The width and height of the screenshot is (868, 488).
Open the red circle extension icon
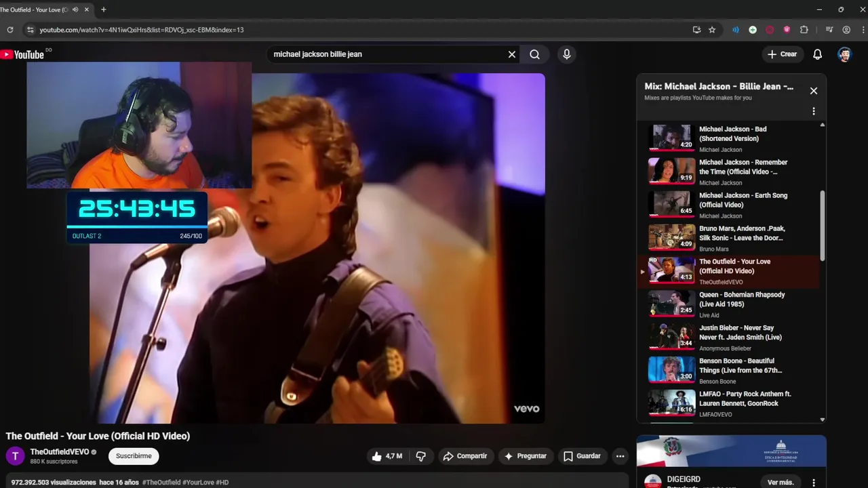coord(770,30)
